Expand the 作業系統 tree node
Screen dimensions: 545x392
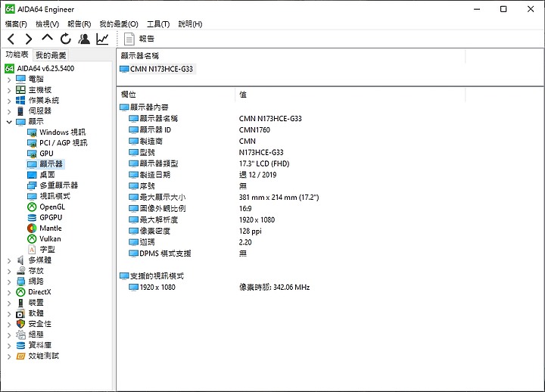click(9, 101)
